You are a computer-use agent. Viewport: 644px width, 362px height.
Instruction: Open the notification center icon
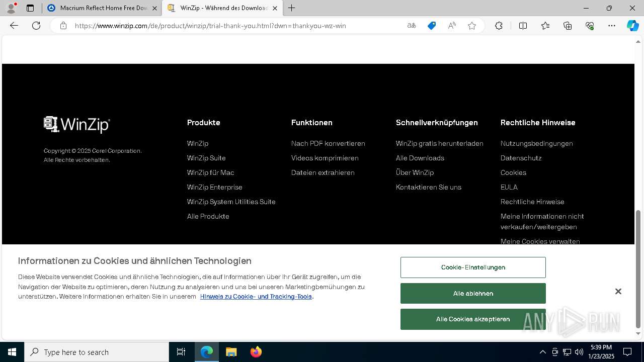coord(627,352)
